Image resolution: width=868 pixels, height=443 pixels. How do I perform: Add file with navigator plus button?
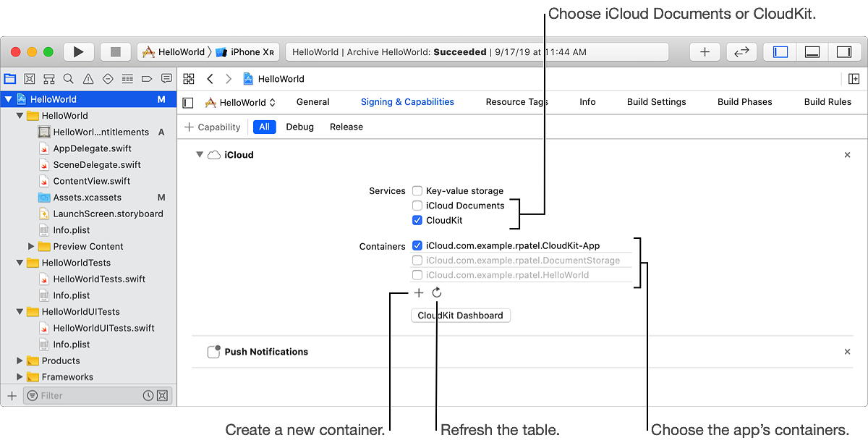(12, 396)
